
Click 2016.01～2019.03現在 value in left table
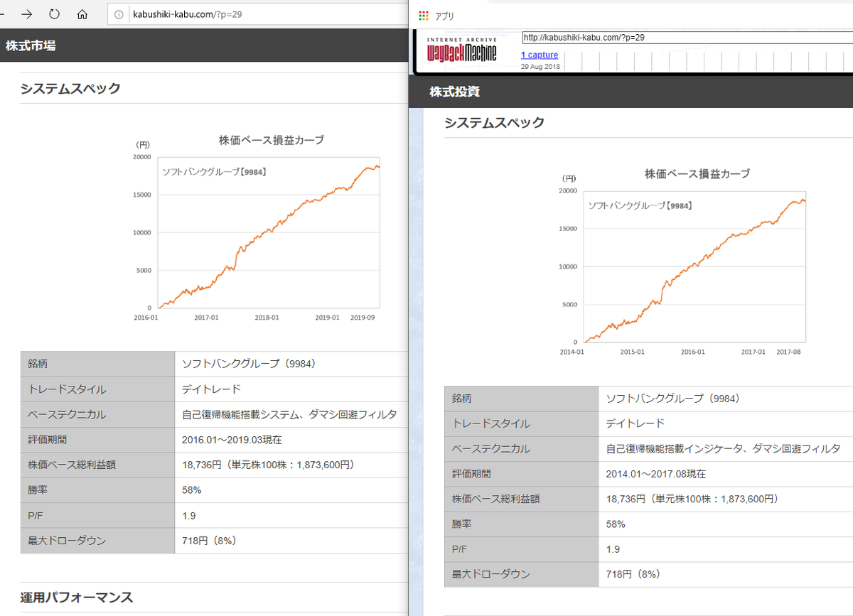coord(232,440)
